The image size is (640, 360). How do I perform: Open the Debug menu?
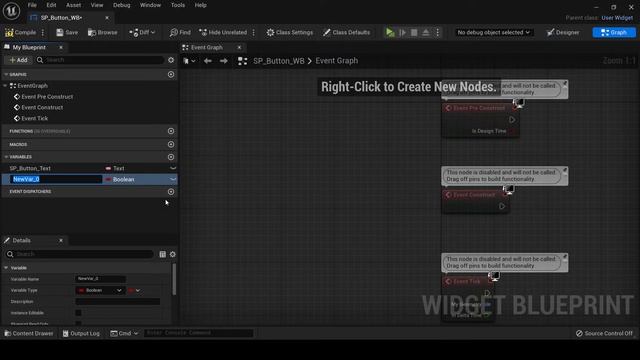pyautogui.click(x=122, y=5)
